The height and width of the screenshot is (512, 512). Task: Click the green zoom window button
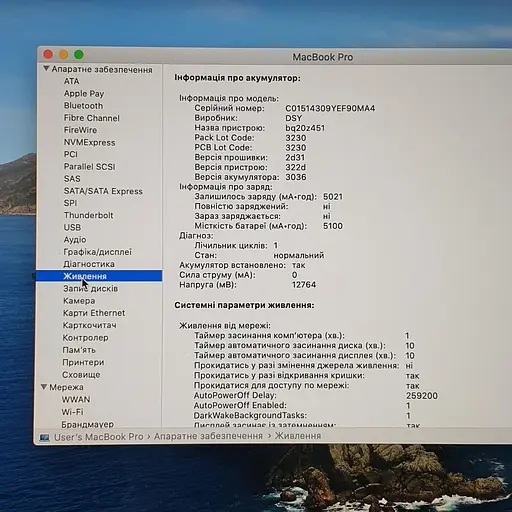point(79,54)
